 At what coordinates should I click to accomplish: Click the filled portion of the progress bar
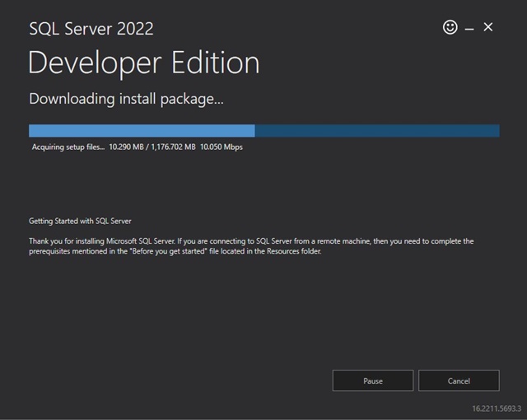tap(142, 130)
